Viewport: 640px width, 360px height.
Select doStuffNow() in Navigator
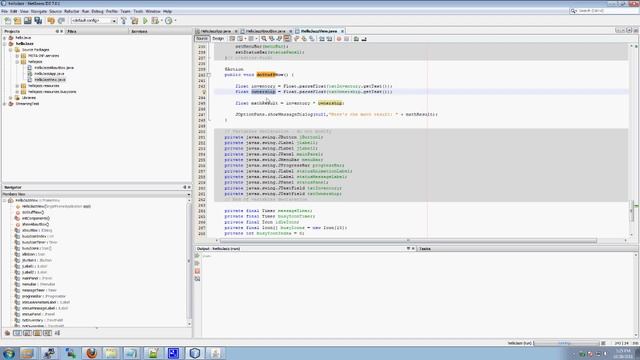(x=33, y=212)
